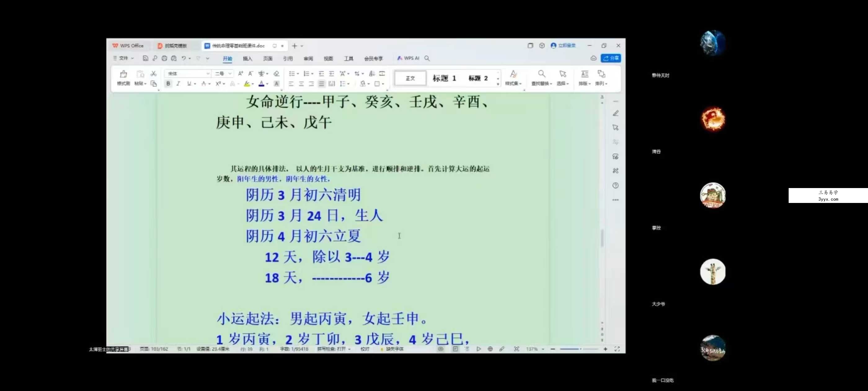Start slideshow play icon in status bar

coord(478,349)
